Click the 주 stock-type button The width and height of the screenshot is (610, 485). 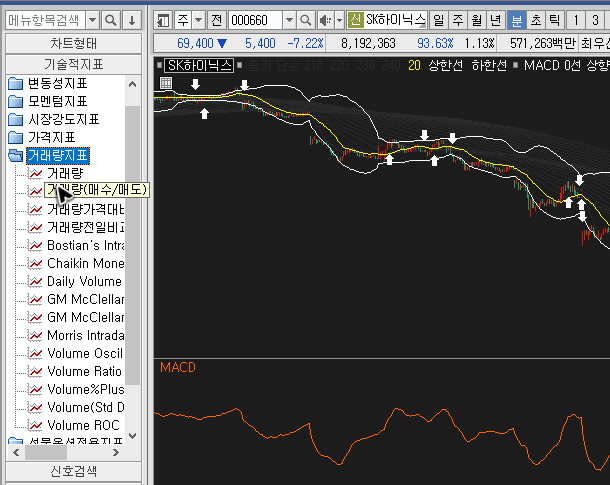(x=183, y=20)
